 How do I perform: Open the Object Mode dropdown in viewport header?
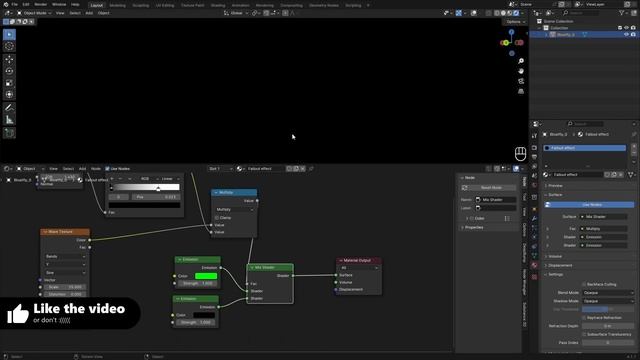click(x=34, y=13)
